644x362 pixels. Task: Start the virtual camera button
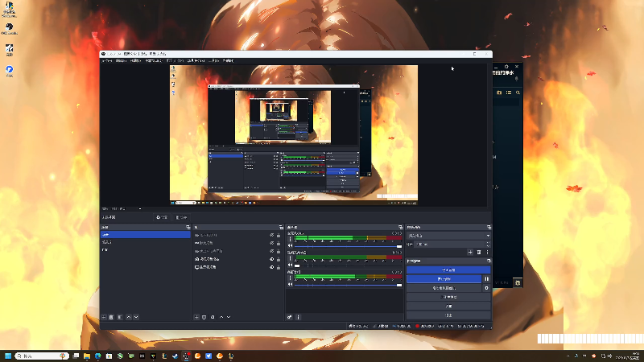(444, 288)
